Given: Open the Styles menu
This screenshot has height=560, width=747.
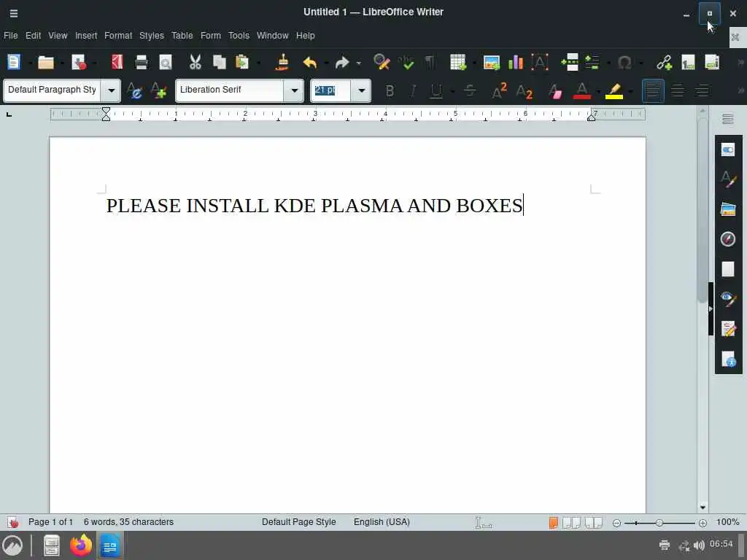Looking at the screenshot, I should point(152,36).
